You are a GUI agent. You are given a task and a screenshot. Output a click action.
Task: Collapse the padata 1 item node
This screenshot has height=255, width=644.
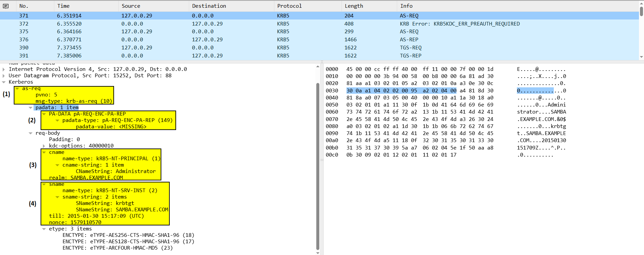tap(31, 108)
